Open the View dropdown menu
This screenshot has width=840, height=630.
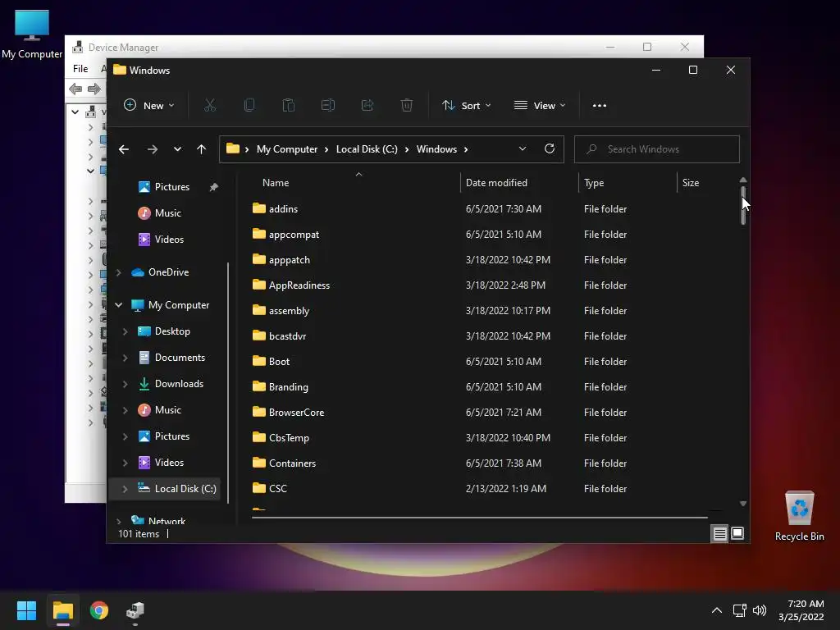[540, 106]
